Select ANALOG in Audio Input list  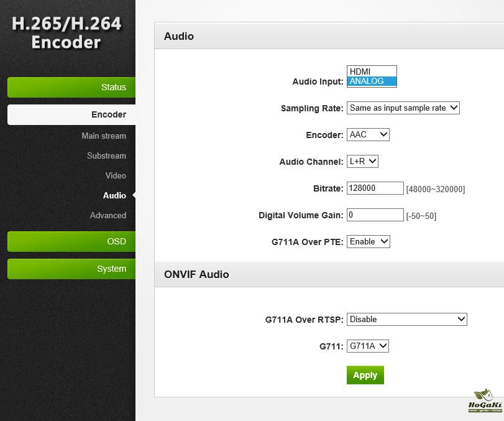click(371, 81)
